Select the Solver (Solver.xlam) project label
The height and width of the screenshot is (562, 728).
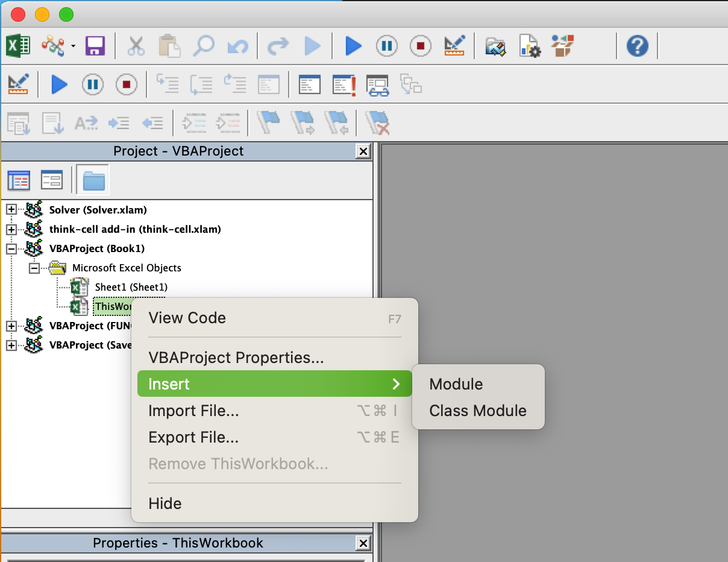(x=98, y=210)
